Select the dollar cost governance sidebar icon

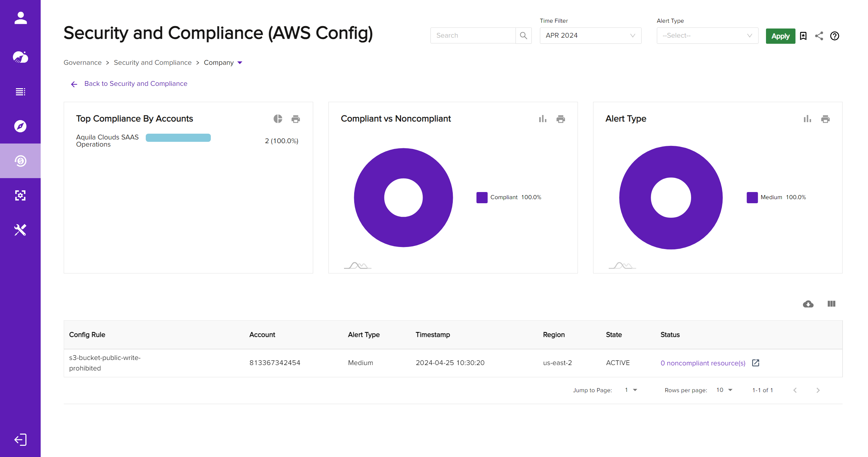[x=20, y=161]
